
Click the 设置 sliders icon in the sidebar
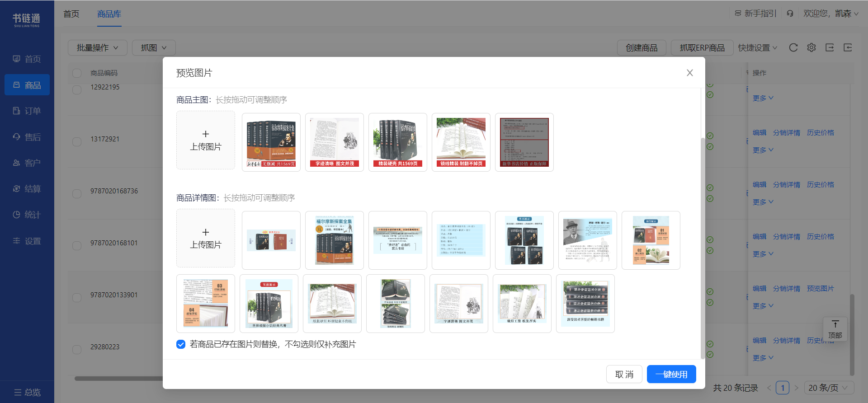17,241
